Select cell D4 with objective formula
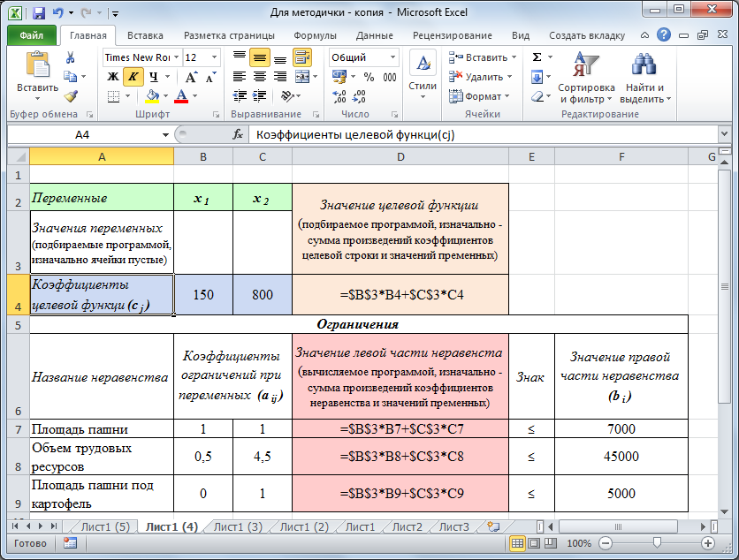The height and width of the screenshot is (560, 739). coord(400,294)
